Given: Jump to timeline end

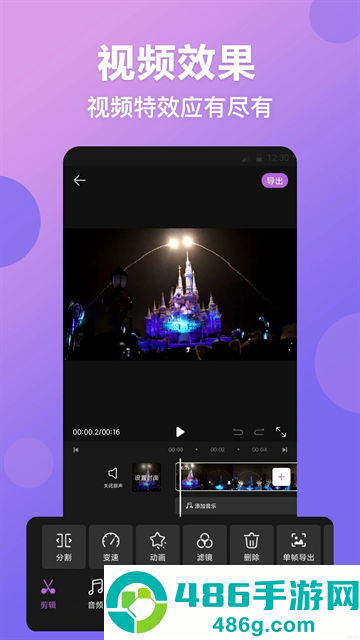Looking at the screenshot, I should click(284, 450).
